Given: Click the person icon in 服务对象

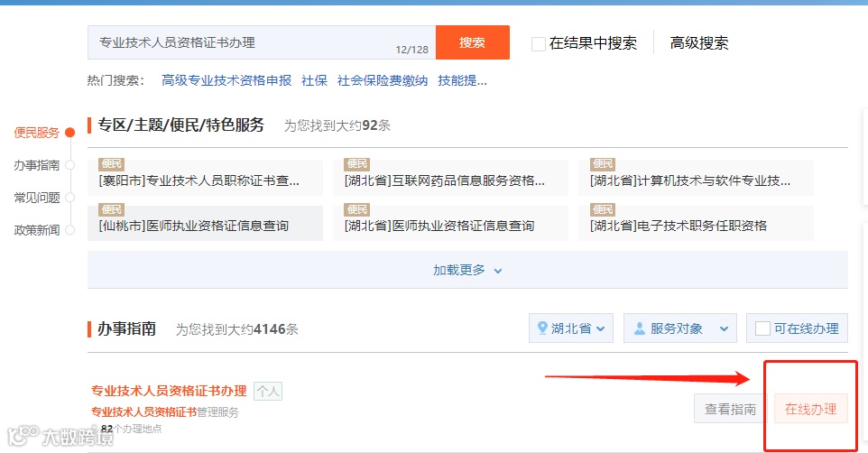Looking at the screenshot, I should [x=640, y=328].
